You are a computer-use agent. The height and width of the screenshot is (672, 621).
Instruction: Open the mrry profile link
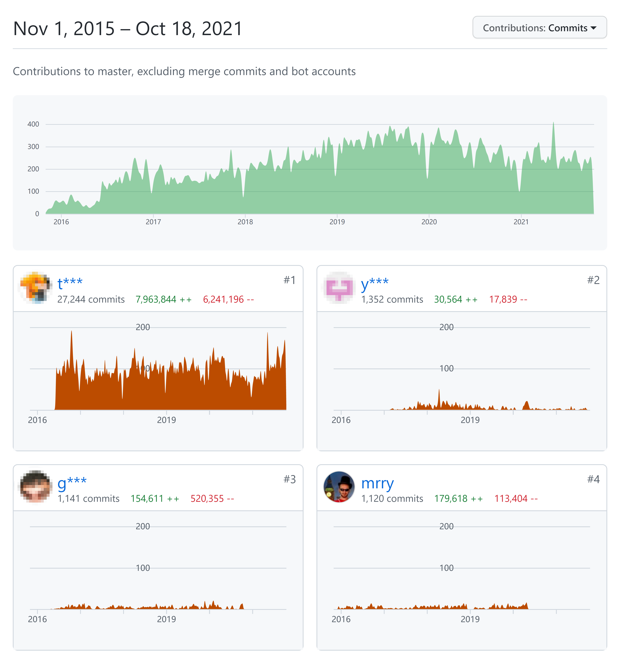click(x=377, y=483)
